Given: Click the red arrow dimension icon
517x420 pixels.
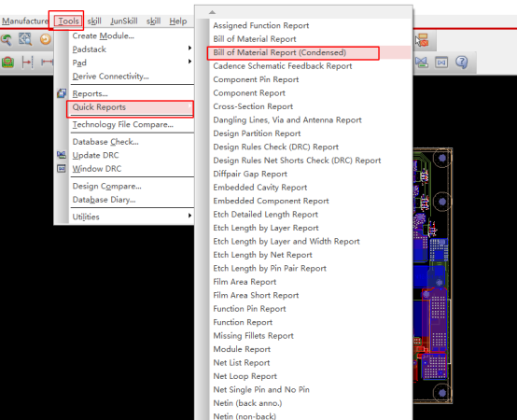Looking at the screenshot, I should [27, 62].
